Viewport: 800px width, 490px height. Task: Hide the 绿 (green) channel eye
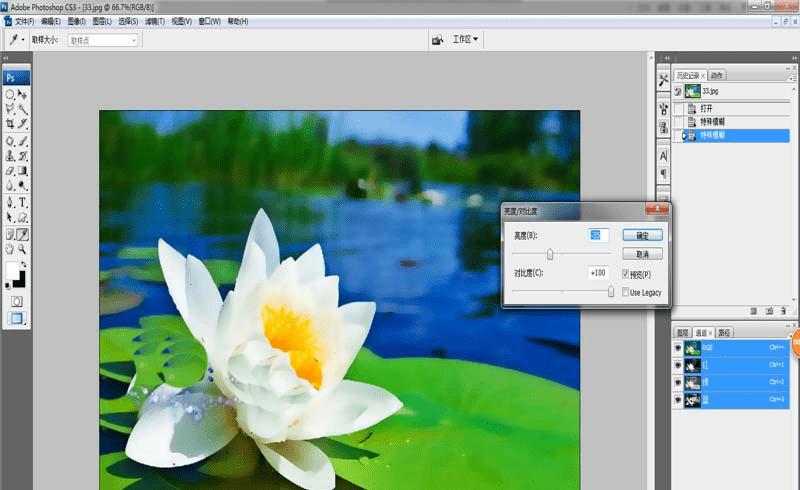[678, 382]
